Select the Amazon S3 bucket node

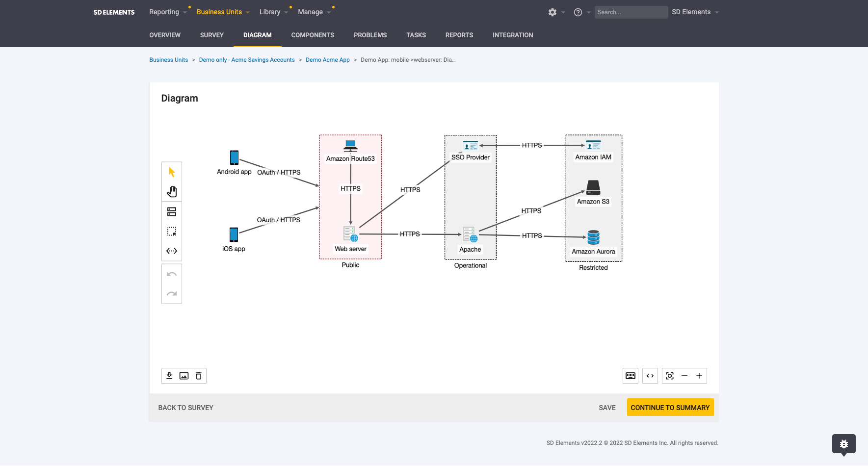593,187
